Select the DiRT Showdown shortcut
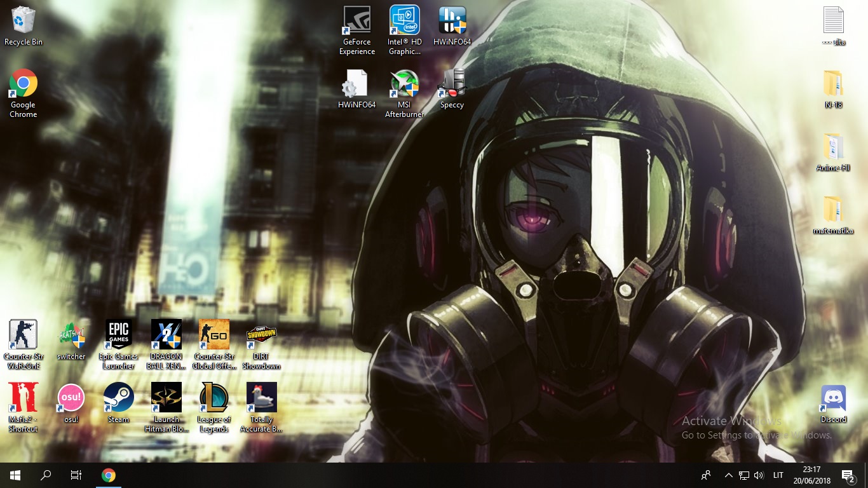This screenshot has height=488, width=868. [x=262, y=344]
